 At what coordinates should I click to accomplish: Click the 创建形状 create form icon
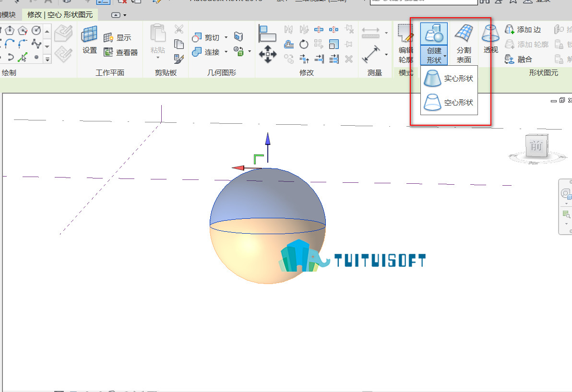[x=434, y=34]
